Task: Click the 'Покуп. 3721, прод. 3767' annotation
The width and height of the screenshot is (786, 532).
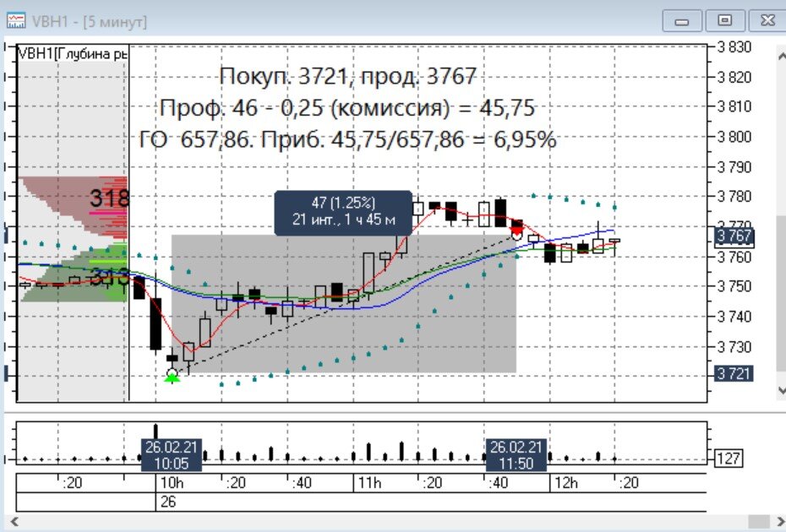Action: 347,77
